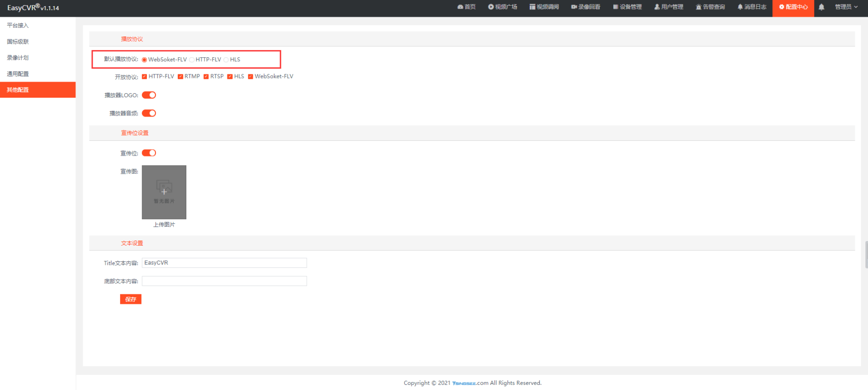Click the notification bell icon
Image resolution: width=868 pixels, height=390 pixels.
coord(821,7)
